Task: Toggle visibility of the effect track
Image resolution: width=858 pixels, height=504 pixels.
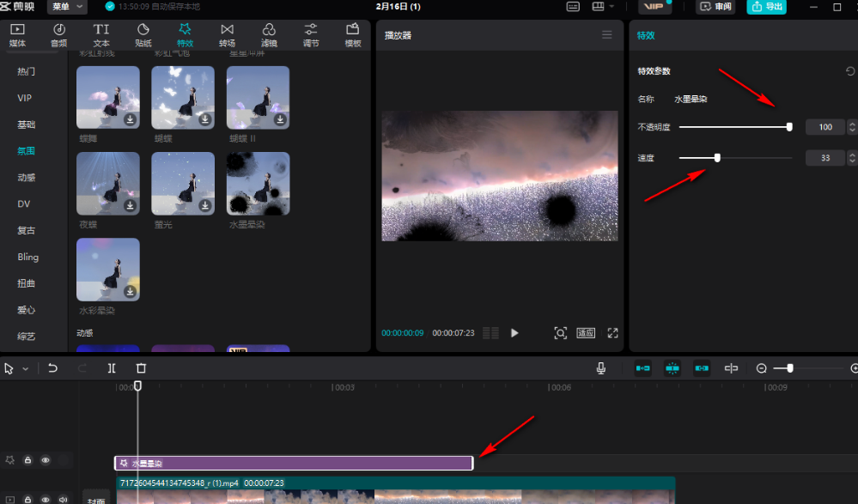Action: click(46, 461)
